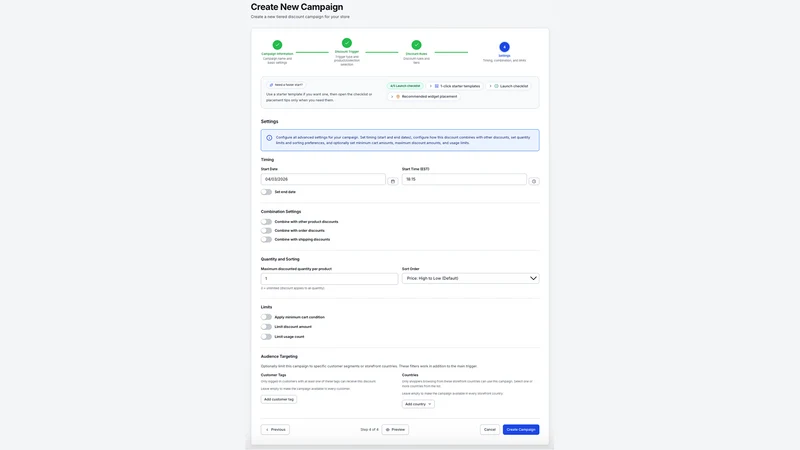The width and height of the screenshot is (800, 450).
Task: Click the info icon in settings banner
Action: tap(269, 138)
